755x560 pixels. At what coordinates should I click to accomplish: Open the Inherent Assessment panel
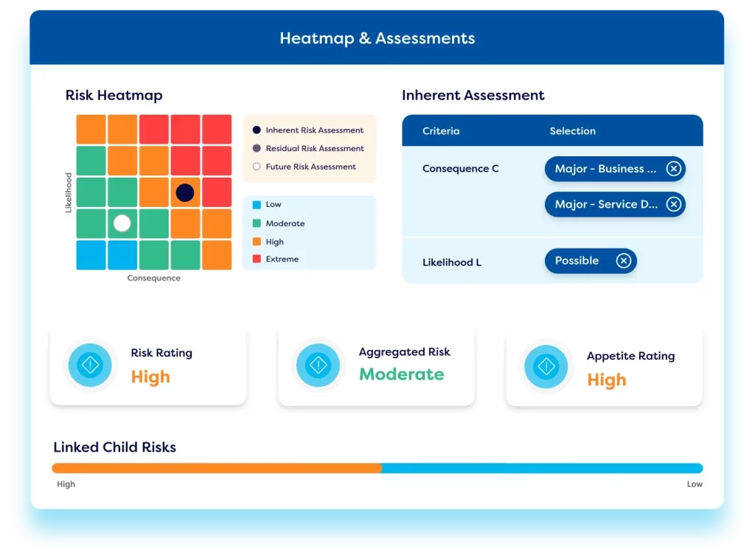473,96
